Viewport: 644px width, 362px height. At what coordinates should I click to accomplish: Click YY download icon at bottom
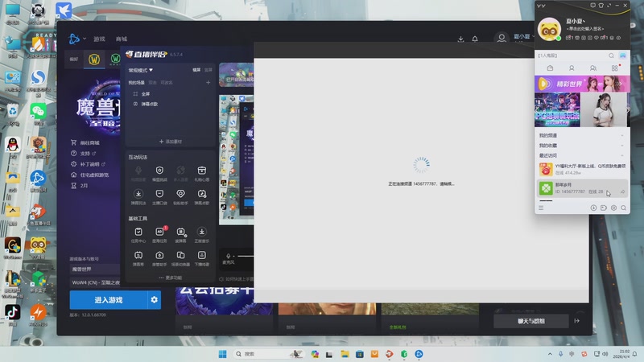[x=593, y=208]
